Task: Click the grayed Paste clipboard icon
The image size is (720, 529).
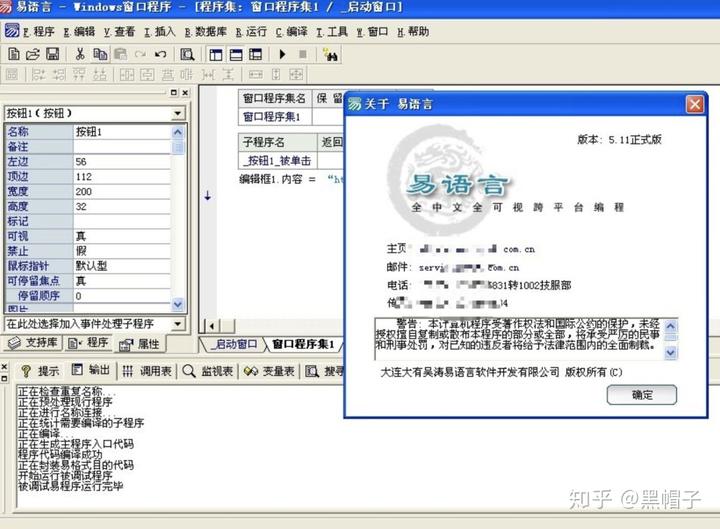Action: (x=120, y=54)
